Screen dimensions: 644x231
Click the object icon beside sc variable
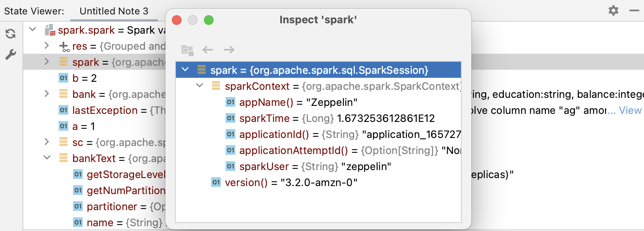point(63,142)
